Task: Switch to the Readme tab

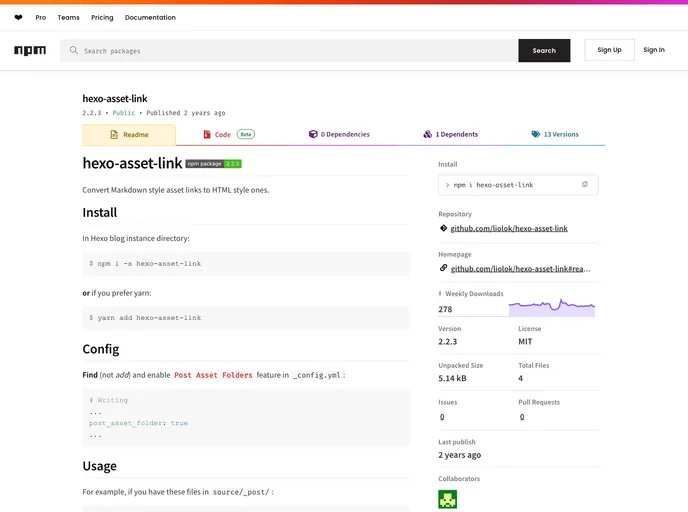Action: click(129, 135)
